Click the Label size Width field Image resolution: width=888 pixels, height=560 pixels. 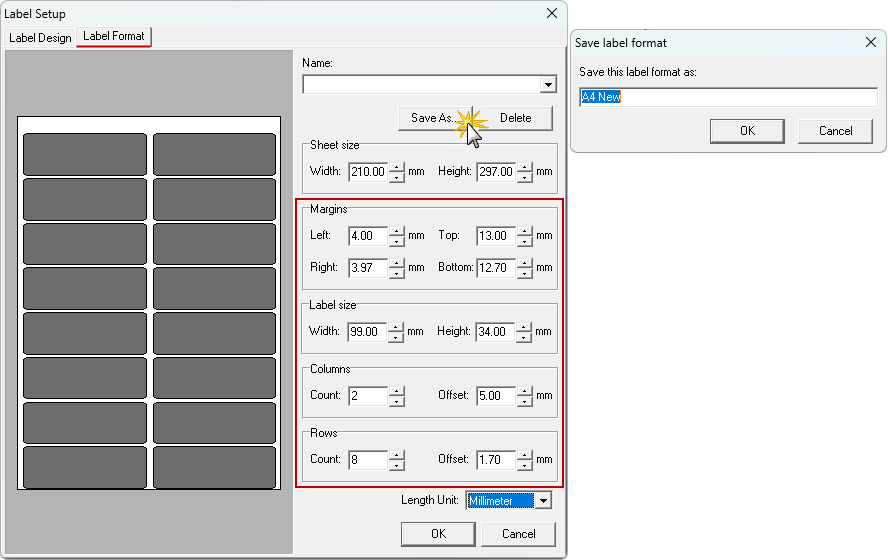click(367, 332)
